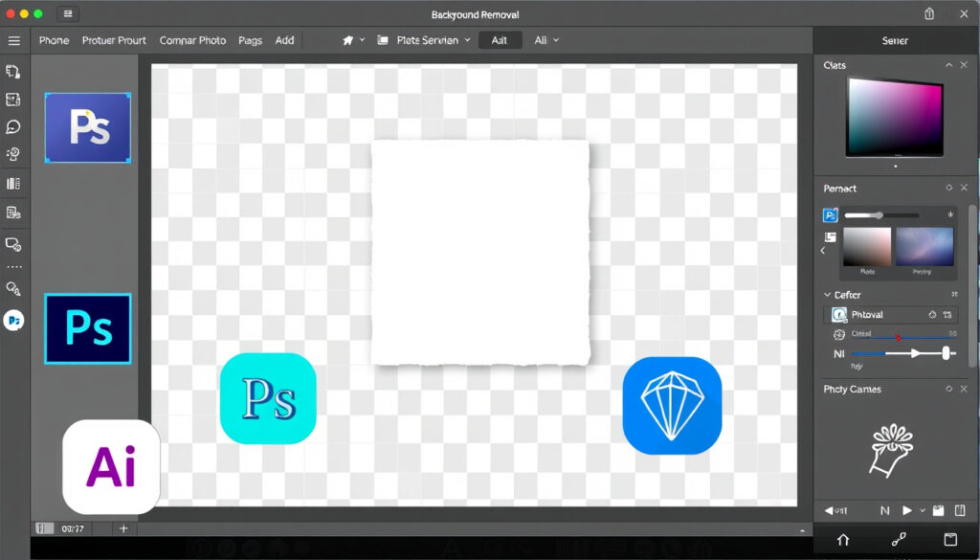Adjust the NI slider handle
Image resolution: width=980 pixels, height=560 pixels.
pyautogui.click(x=947, y=354)
